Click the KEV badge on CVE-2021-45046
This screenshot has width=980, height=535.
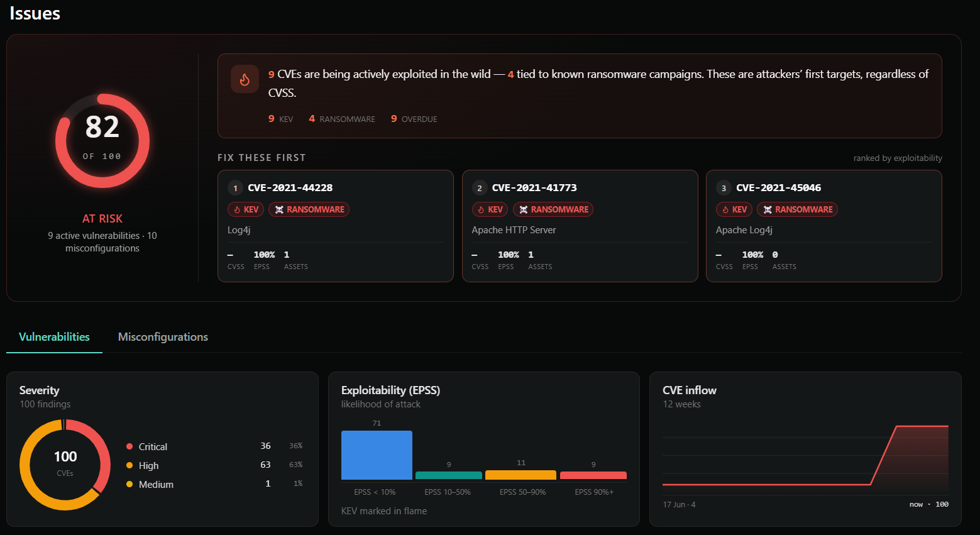[734, 209]
